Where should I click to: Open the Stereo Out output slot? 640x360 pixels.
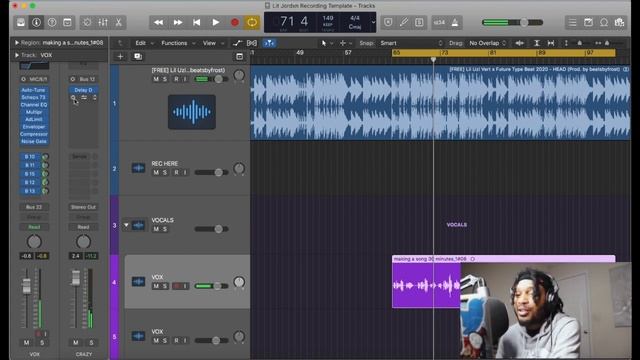click(83, 207)
